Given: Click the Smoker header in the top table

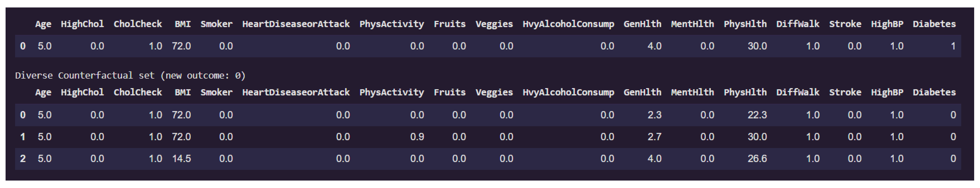Looking at the screenshot, I should [217, 24].
